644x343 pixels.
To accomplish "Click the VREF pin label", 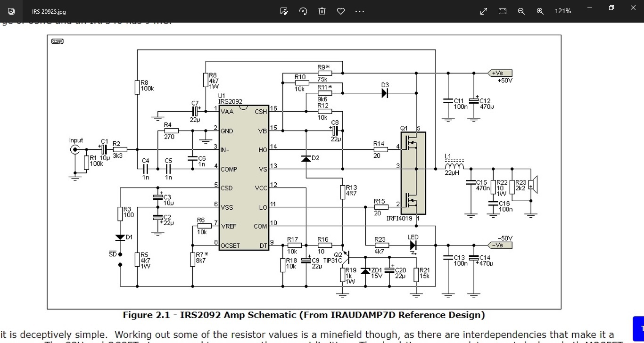I will point(229,226).
